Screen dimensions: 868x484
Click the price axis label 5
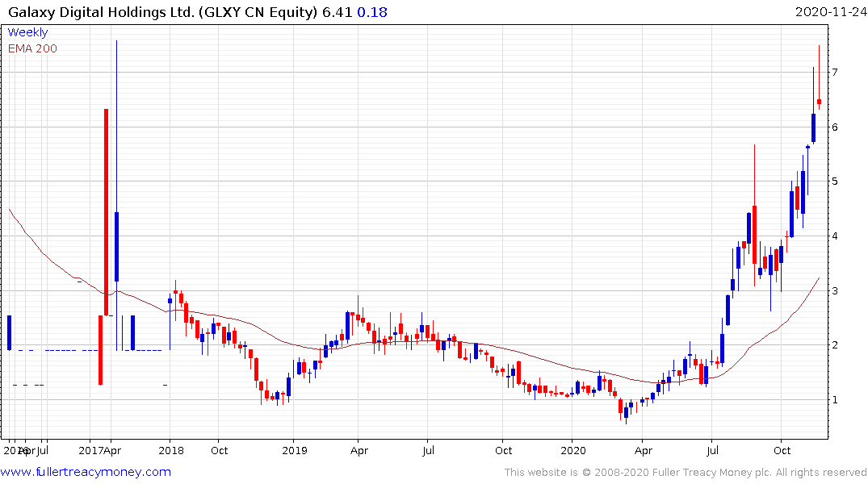[834, 181]
